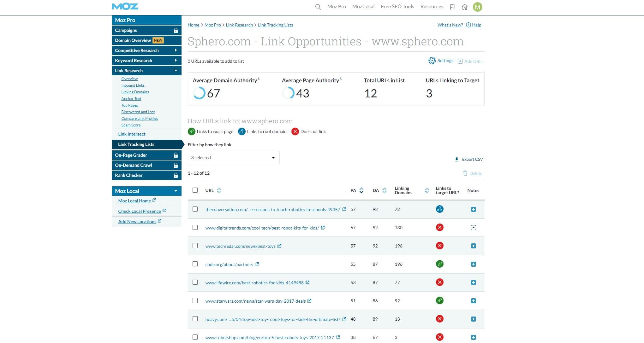Open the '3 selected' filter dropdown
The height and width of the screenshot is (343, 644).
[x=233, y=158]
